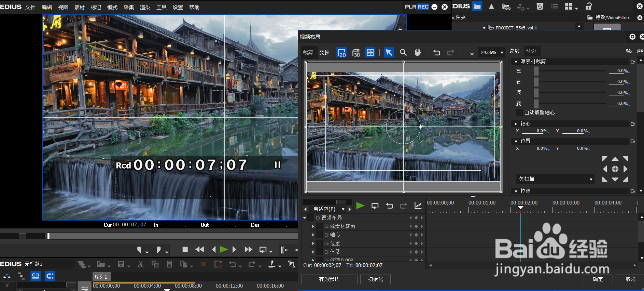Toggle loop playback in layout keyframe panel
This screenshot has width=644, height=291.
coord(375,206)
